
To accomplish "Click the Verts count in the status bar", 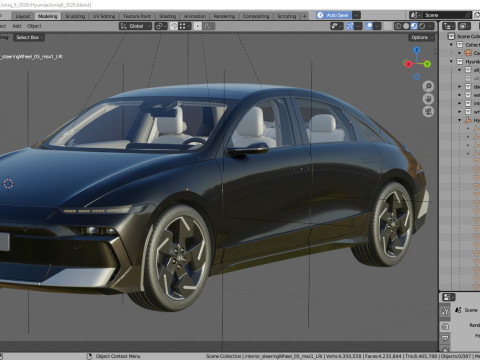I will point(344,356).
